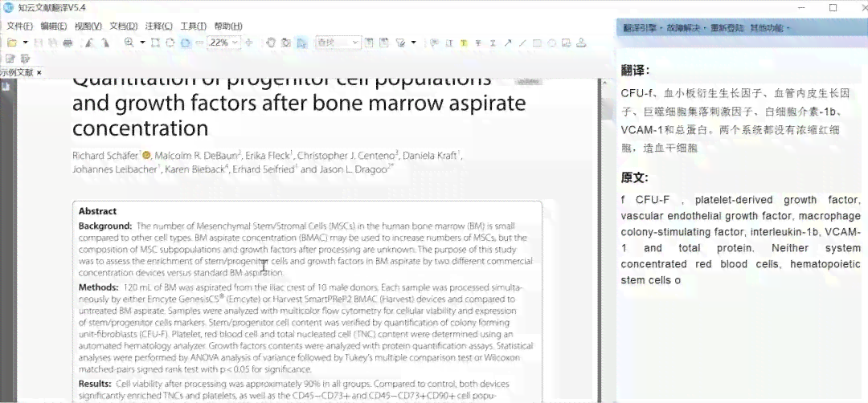Open the 工具(T) menu

tap(193, 26)
